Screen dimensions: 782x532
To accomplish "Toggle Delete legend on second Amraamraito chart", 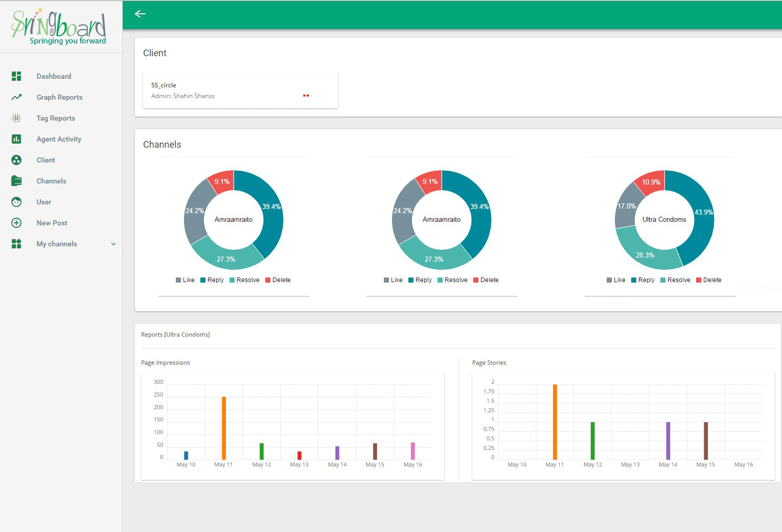I will [486, 280].
